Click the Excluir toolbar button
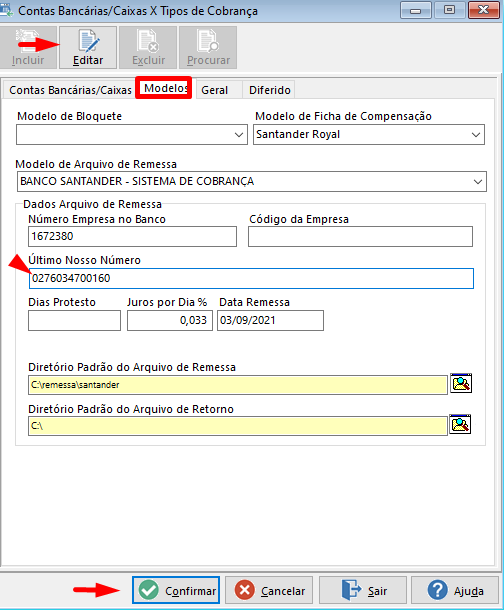This screenshot has height=610, width=504. click(148, 47)
